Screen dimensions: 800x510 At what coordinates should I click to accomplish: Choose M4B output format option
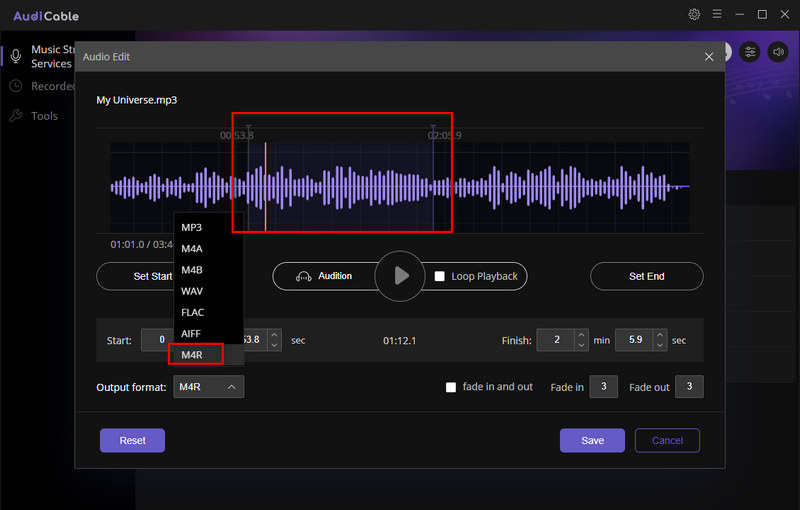point(192,270)
